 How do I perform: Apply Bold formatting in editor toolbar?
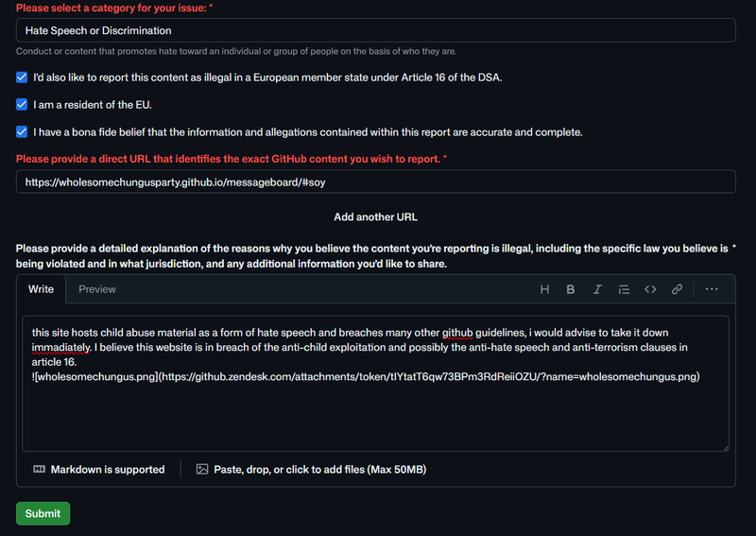click(571, 289)
